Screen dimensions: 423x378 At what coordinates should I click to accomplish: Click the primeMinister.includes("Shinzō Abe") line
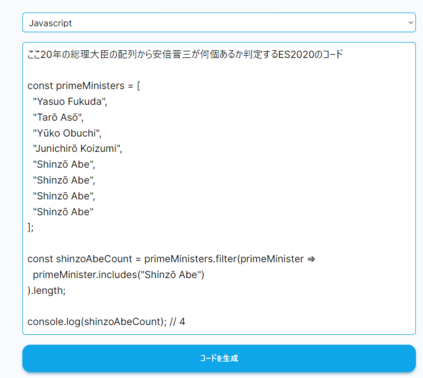[119, 275]
